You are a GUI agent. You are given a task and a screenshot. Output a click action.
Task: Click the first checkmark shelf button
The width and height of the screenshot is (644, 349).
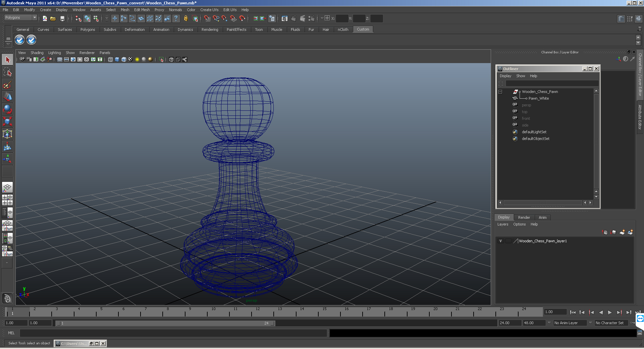point(20,40)
